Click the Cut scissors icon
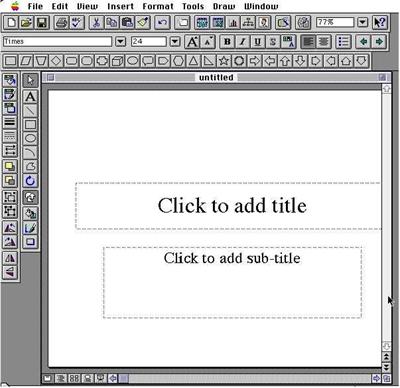 tap(96, 23)
